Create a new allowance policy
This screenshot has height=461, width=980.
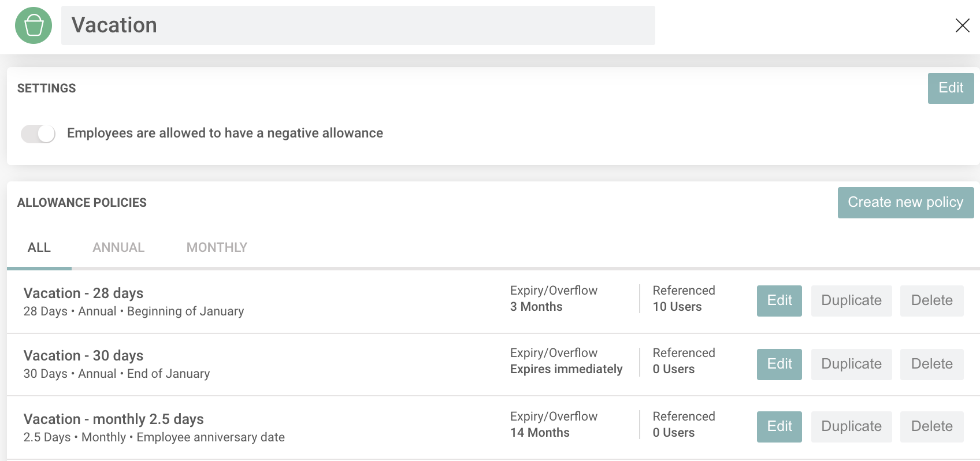905,203
